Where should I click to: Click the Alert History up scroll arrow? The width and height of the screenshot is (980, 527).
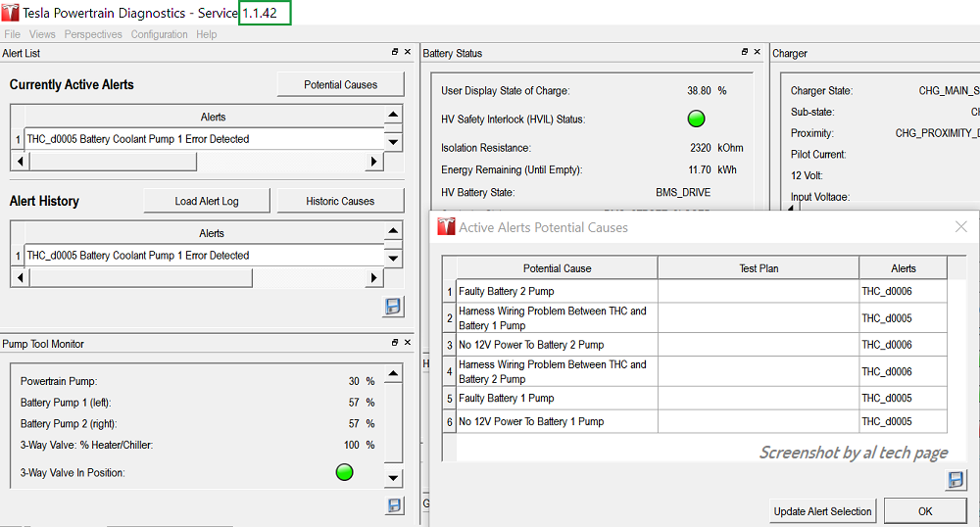click(x=393, y=231)
